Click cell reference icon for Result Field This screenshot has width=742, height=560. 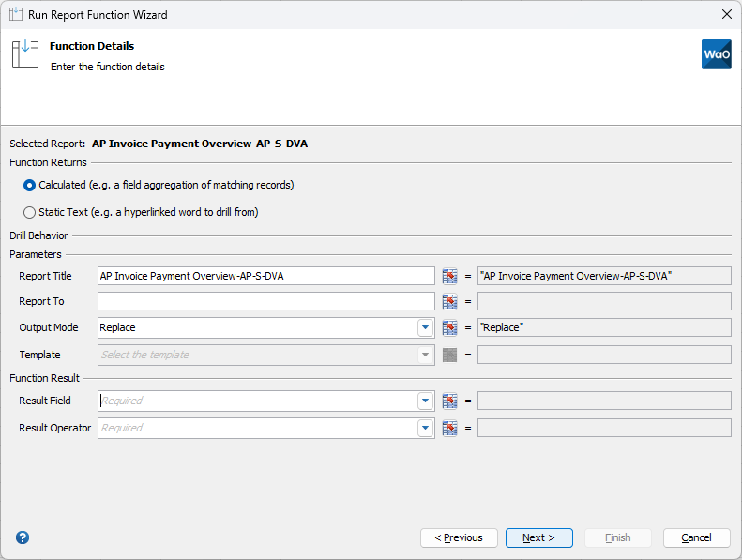pos(449,401)
